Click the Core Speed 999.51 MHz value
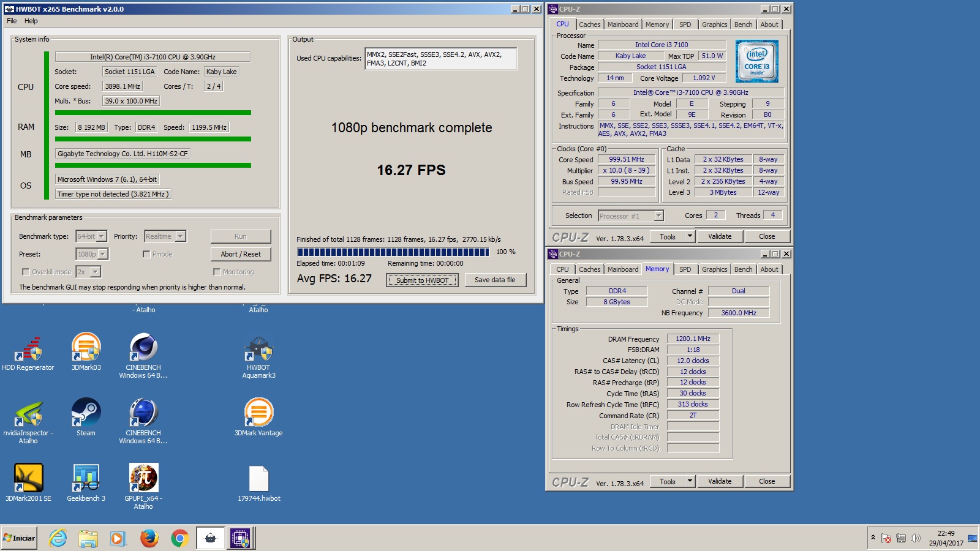Viewport: 980px width, 551px height. coord(627,159)
